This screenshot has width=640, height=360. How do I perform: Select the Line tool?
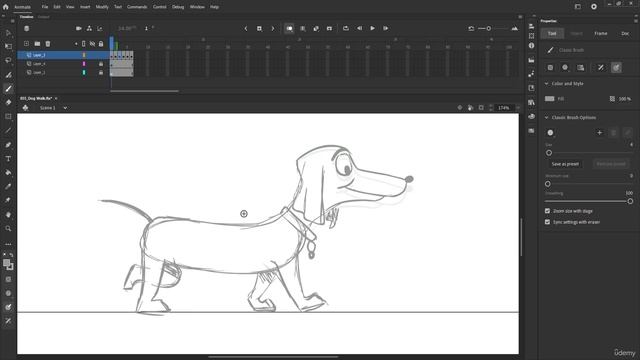point(8,131)
